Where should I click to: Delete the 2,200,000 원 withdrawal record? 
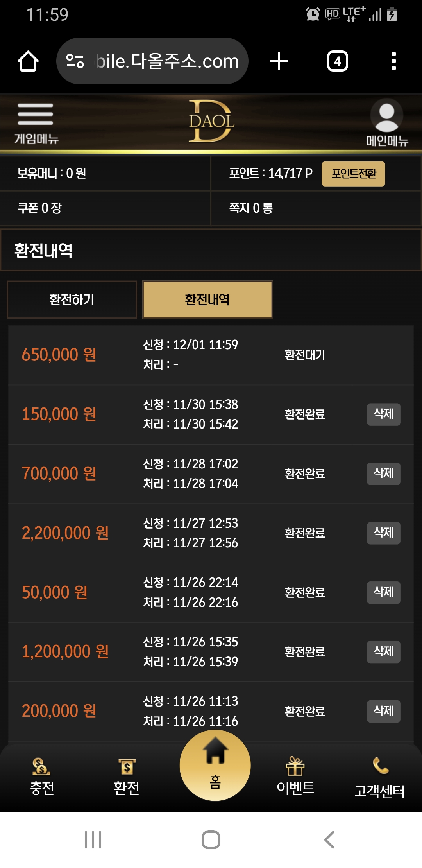pyautogui.click(x=383, y=533)
